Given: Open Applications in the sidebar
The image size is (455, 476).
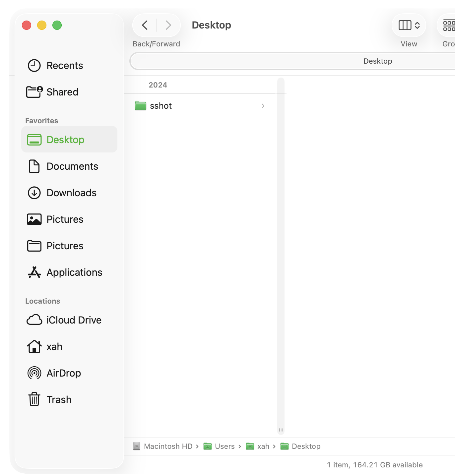Looking at the screenshot, I should click(x=74, y=272).
